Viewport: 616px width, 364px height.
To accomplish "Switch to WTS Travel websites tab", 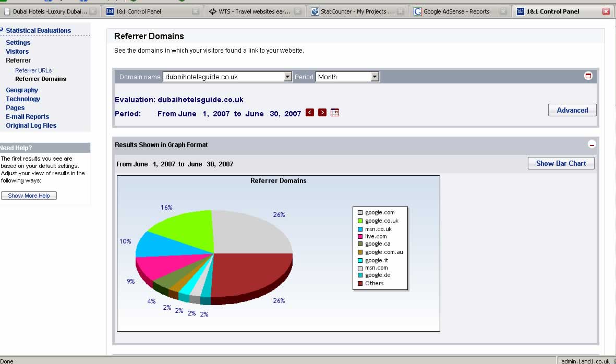I will pyautogui.click(x=255, y=11).
